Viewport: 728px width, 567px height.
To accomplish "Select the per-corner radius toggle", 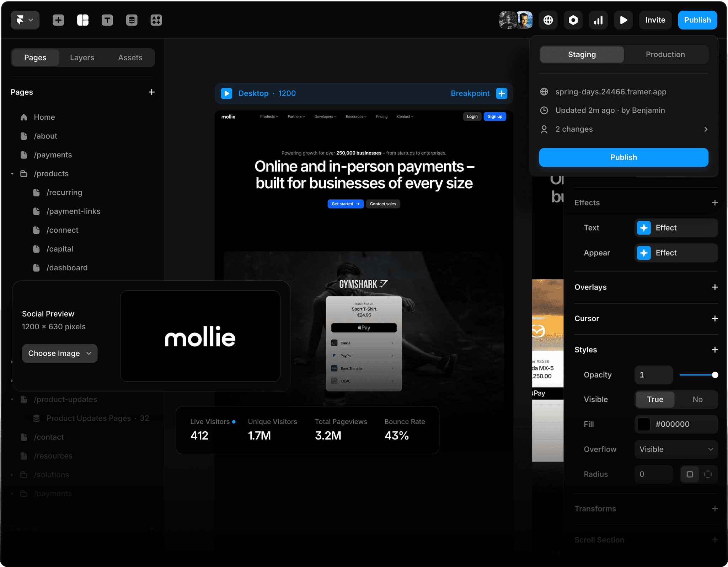I will pyautogui.click(x=708, y=474).
